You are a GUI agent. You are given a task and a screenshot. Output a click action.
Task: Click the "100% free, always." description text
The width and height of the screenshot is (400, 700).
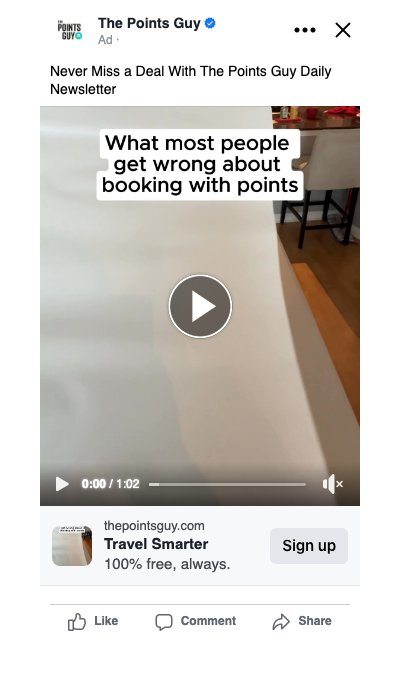coord(167,564)
